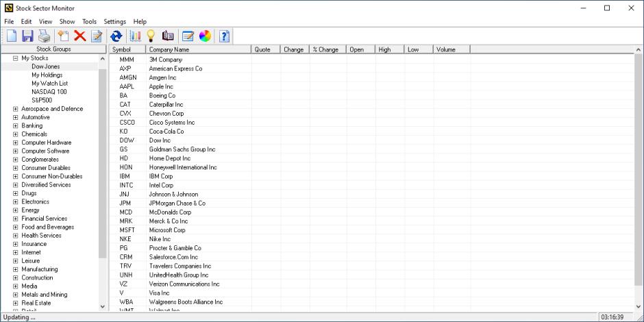Open the View menu
The width and height of the screenshot is (644, 322).
tap(46, 22)
